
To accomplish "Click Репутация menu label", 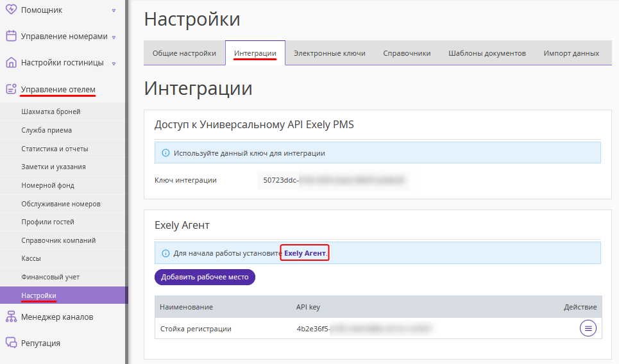I will [x=40, y=343].
